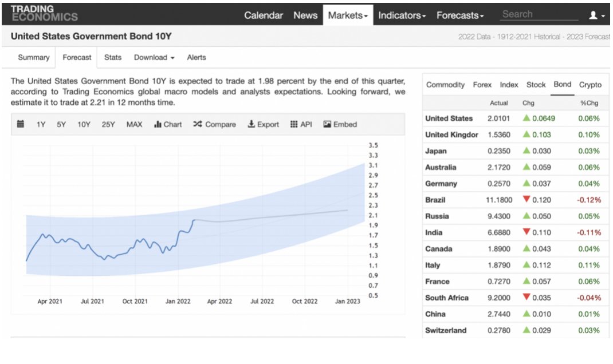Set chart range to 10Y

click(x=84, y=124)
